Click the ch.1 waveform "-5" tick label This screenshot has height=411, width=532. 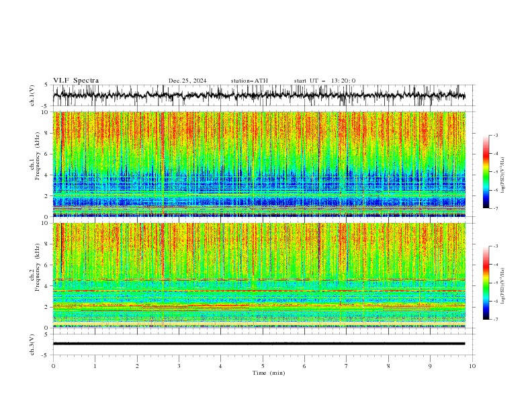(x=46, y=106)
